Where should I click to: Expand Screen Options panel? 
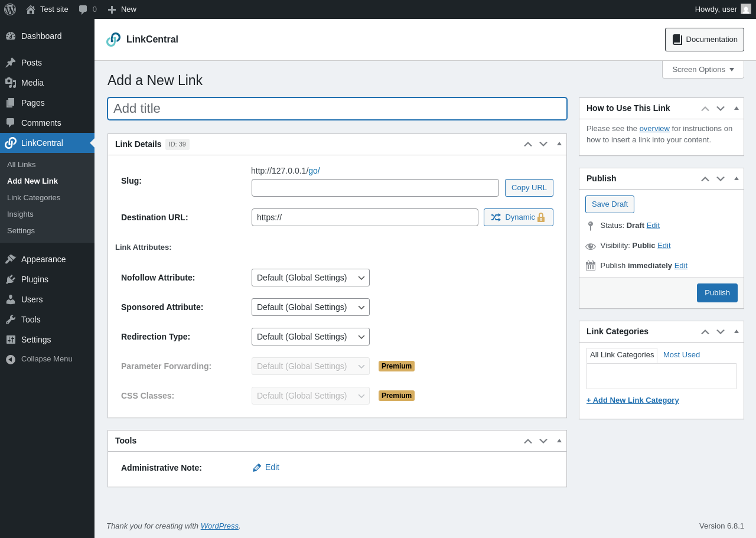tap(703, 69)
